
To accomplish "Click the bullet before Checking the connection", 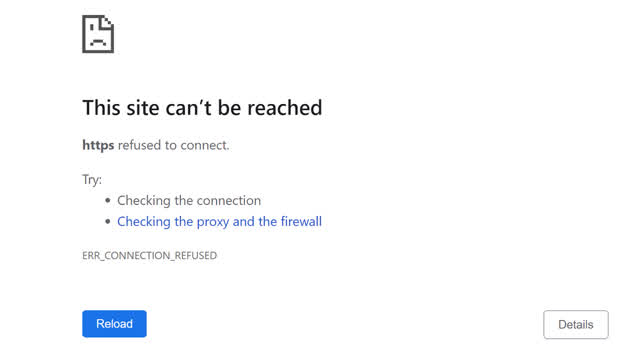I will pyautogui.click(x=108, y=200).
